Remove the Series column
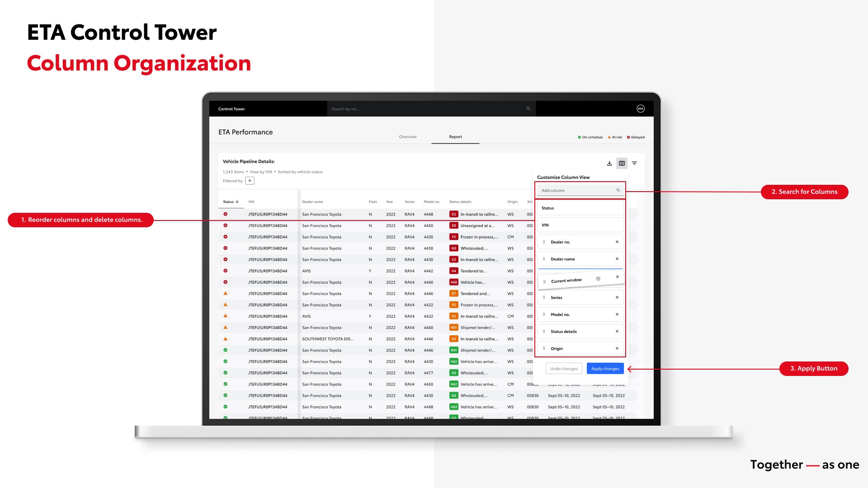 (x=617, y=297)
